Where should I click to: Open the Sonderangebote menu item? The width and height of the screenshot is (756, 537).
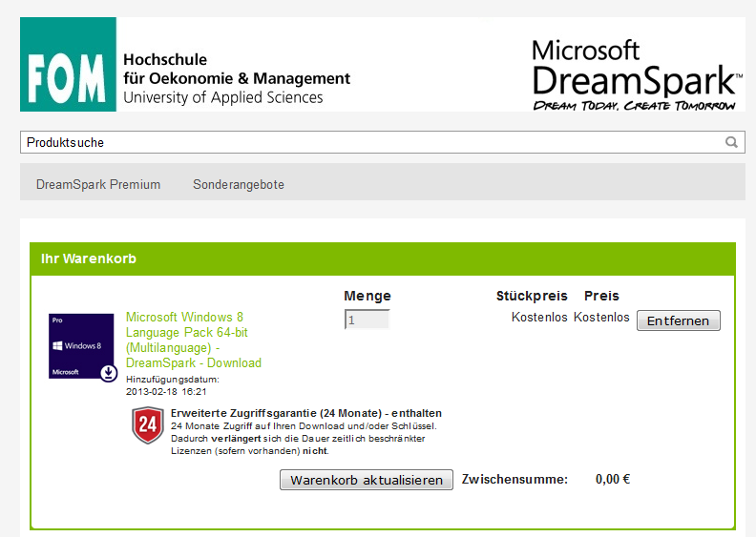239,184
